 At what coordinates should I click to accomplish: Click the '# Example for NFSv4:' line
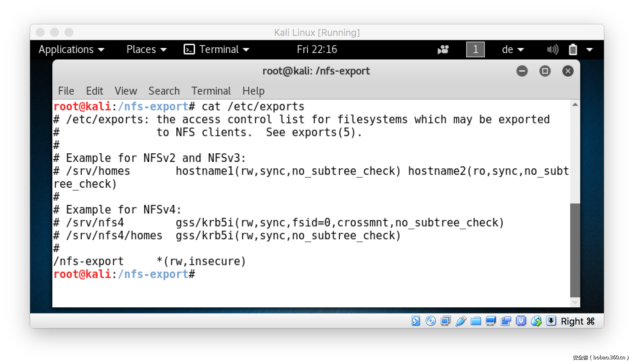[117, 210]
